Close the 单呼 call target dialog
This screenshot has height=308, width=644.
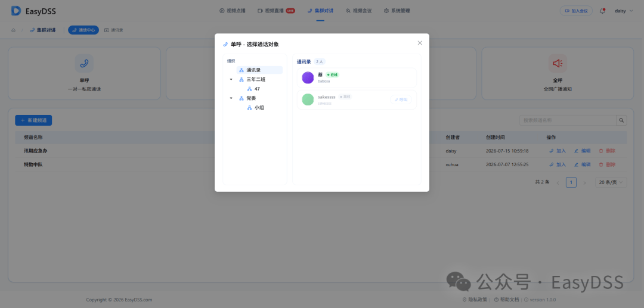click(420, 43)
